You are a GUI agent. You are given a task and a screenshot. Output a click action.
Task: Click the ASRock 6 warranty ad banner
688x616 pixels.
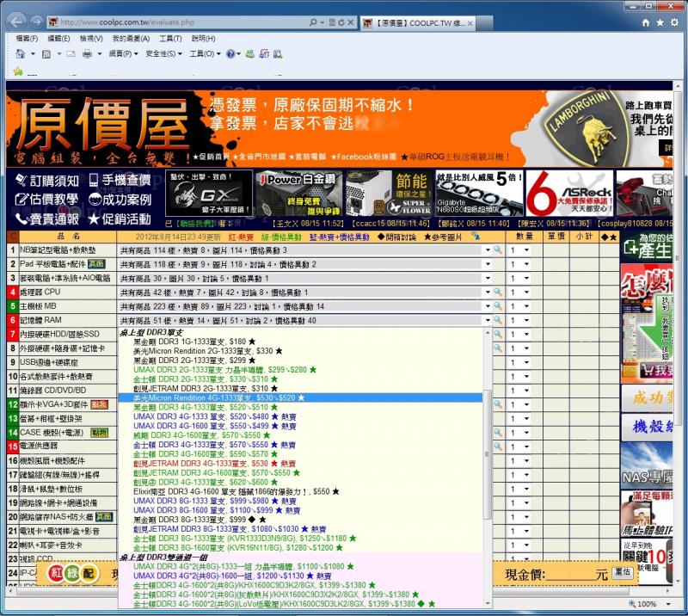pos(569,194)
